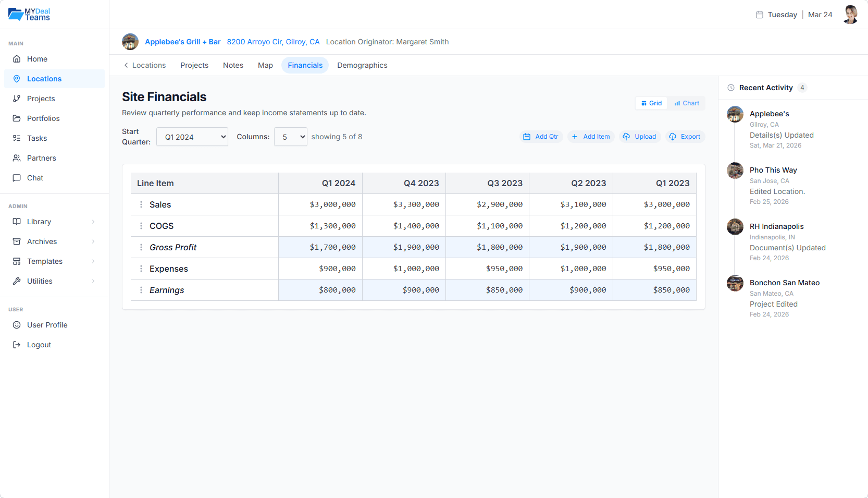
Task: Open RH Indianapolis activity entry
Action: [793, 241]
